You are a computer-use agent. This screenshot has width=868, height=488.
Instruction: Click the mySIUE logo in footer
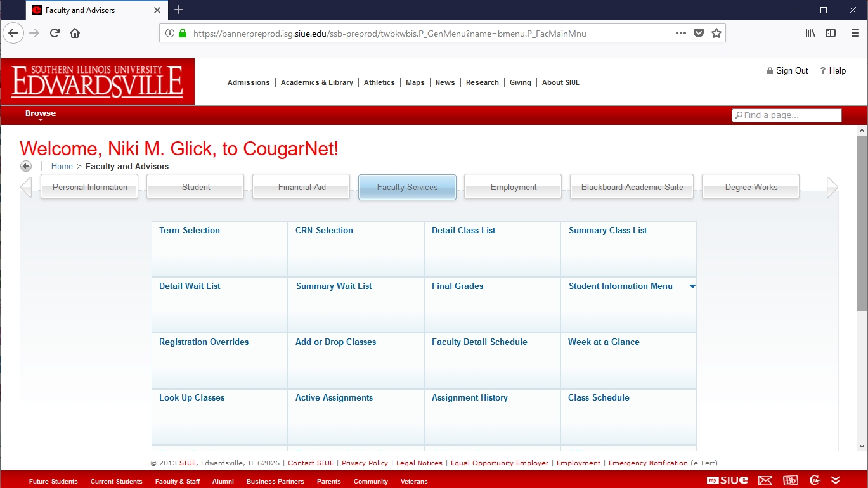coord(727,480)
